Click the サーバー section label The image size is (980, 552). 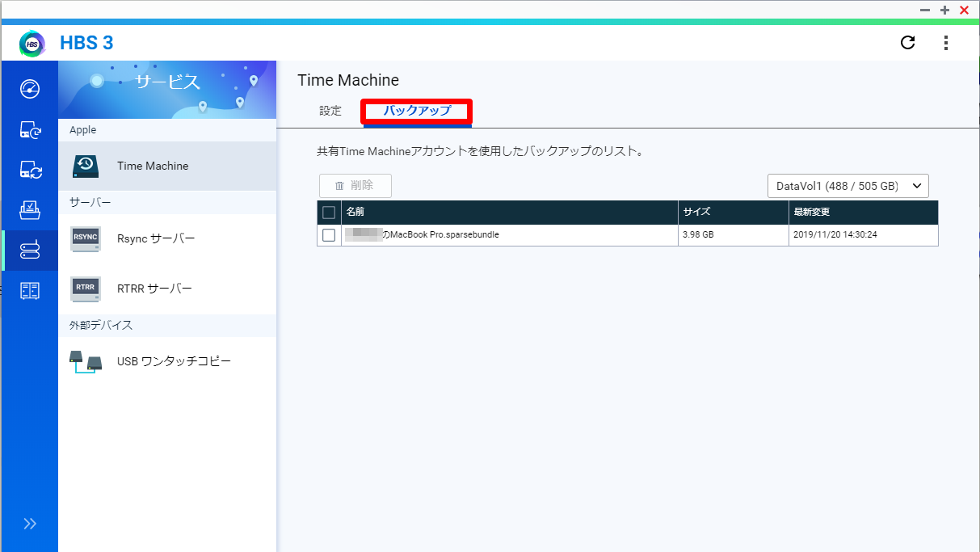(90, 202)
